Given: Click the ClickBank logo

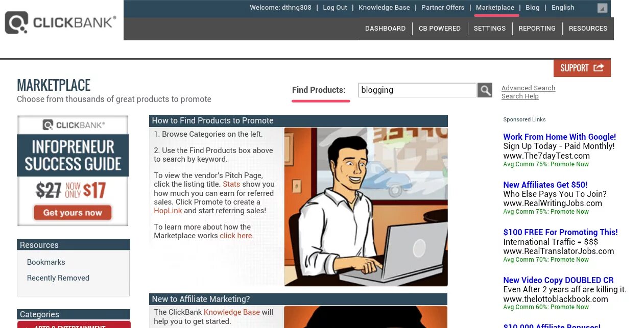Looking at the screenshot, I should (x=60, y=22).
